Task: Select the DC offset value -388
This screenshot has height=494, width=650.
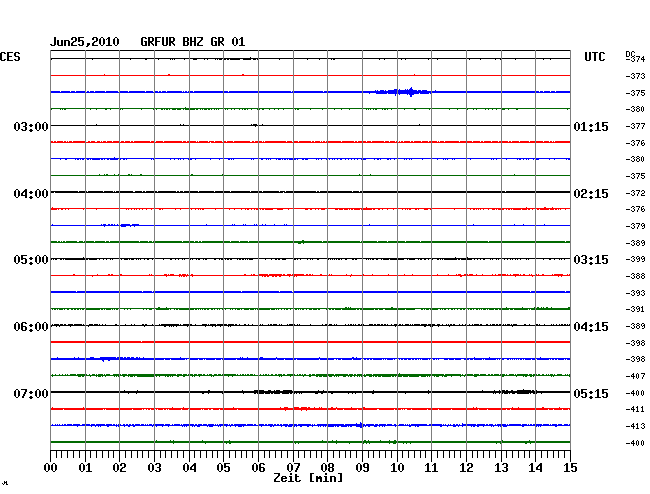Action: tap(635, 276)
